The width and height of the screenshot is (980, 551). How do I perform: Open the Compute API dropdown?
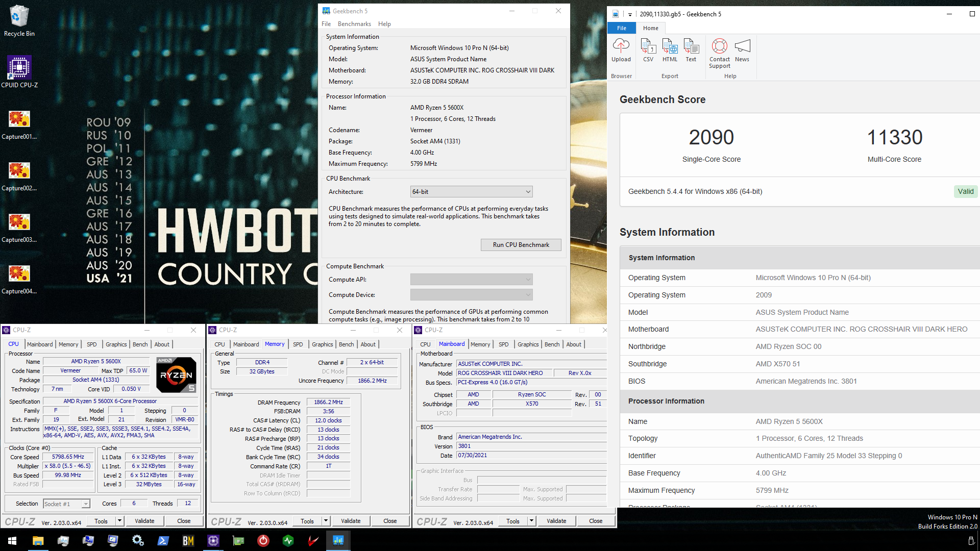pyautogui.click(x=472, y=280)
